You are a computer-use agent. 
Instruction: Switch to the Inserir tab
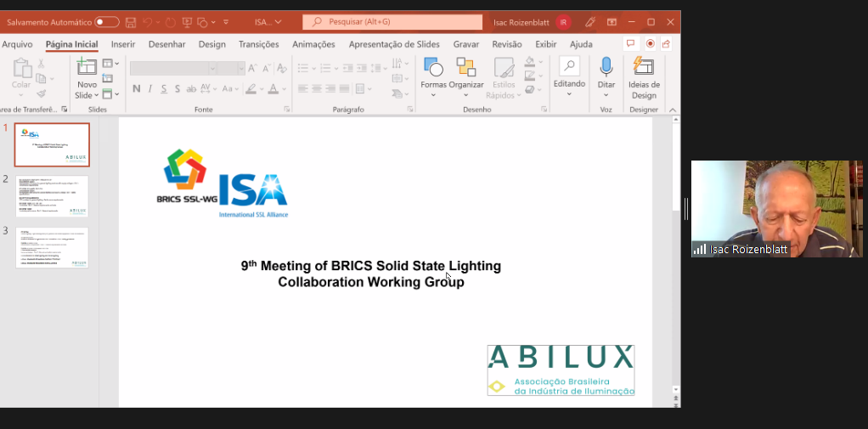click(x=123, y=44)
